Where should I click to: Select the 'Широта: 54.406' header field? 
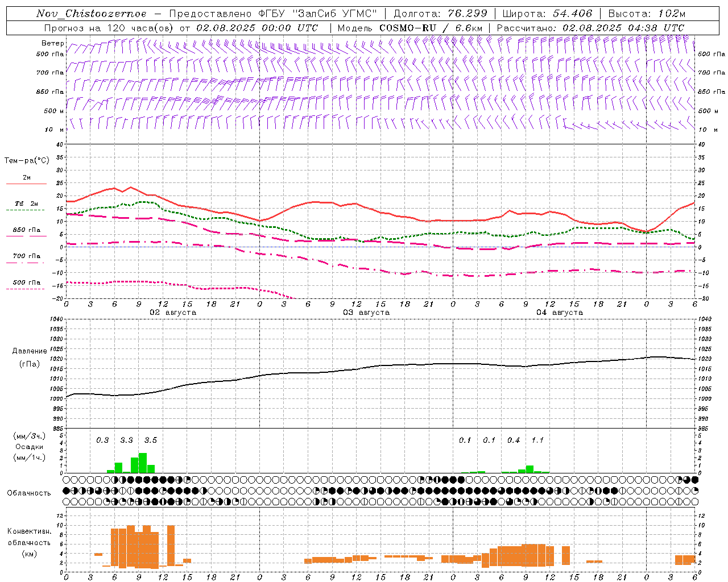coord(547,14)
